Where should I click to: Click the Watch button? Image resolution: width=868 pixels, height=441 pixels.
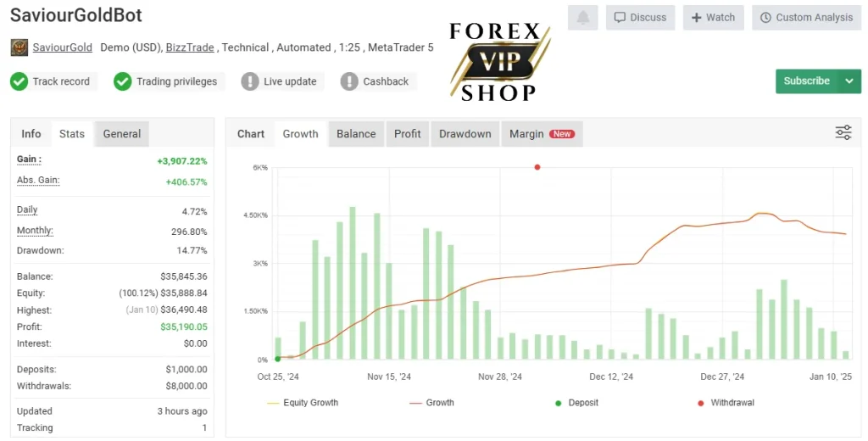tap(713, 18)
